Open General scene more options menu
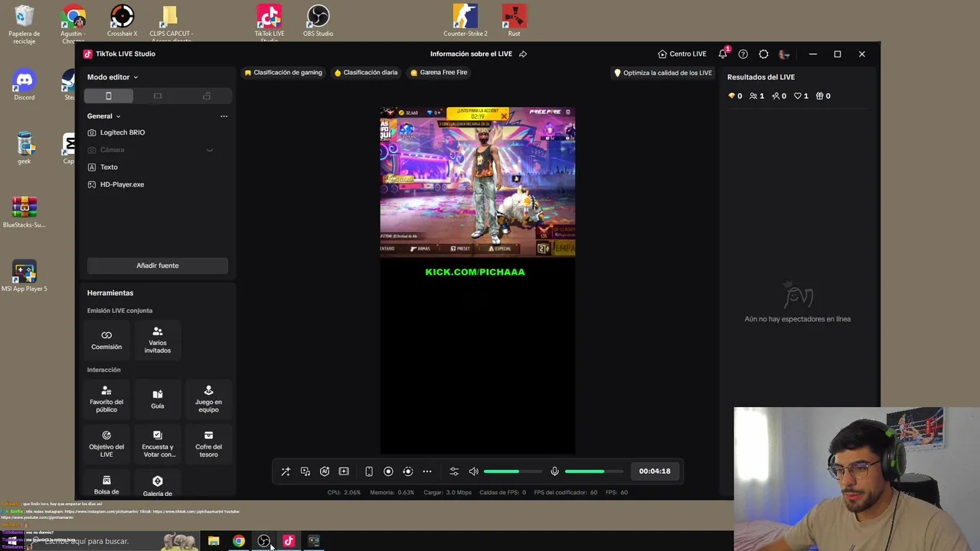The width and height of the screenshot is (980, 551). point(224,116)
